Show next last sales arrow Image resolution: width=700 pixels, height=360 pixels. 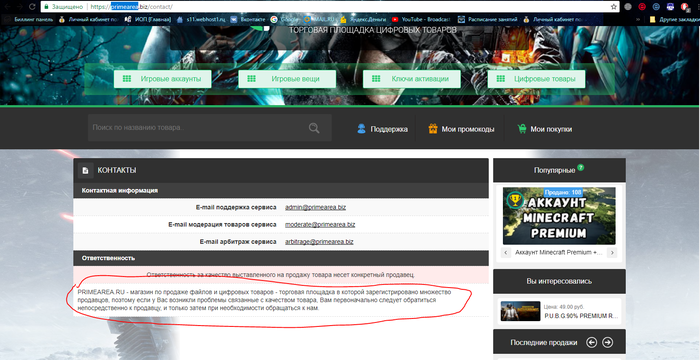point(608,343)
